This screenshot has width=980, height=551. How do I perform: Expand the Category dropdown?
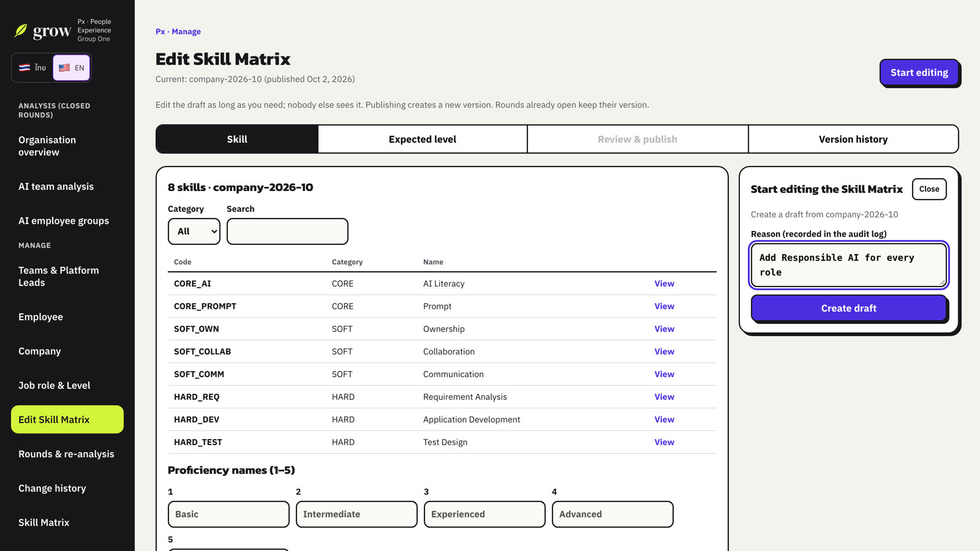[x=194, y=231]
